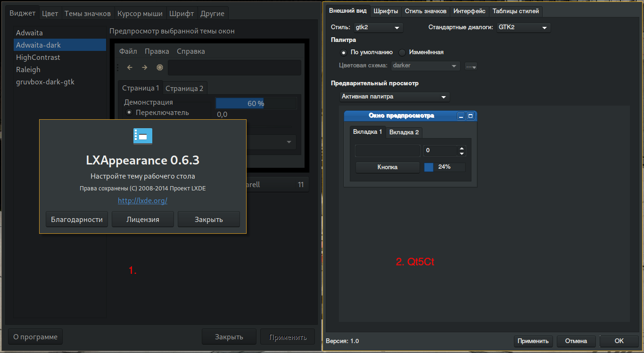644x353 pixels.
Task: Increase the spin box value in Qt5Ct preview
Action: pos(462,148)
